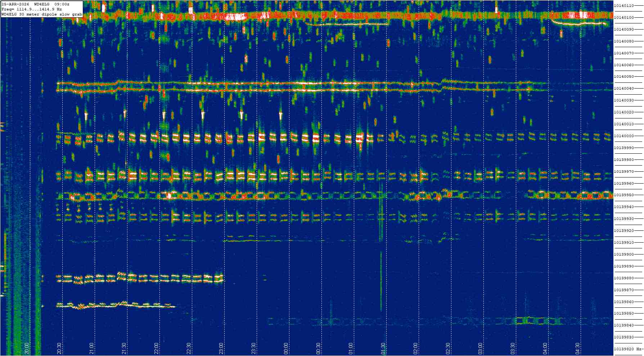644x356 pixels.
Task: Click the tall vertical streak below 10139900
Action: tap(381, 281)
